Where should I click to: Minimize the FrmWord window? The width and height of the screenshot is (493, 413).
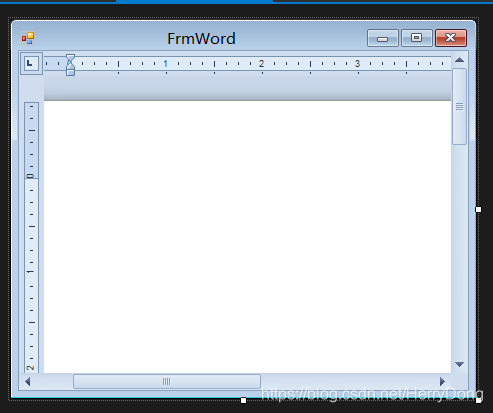click(x=383, y=38)
